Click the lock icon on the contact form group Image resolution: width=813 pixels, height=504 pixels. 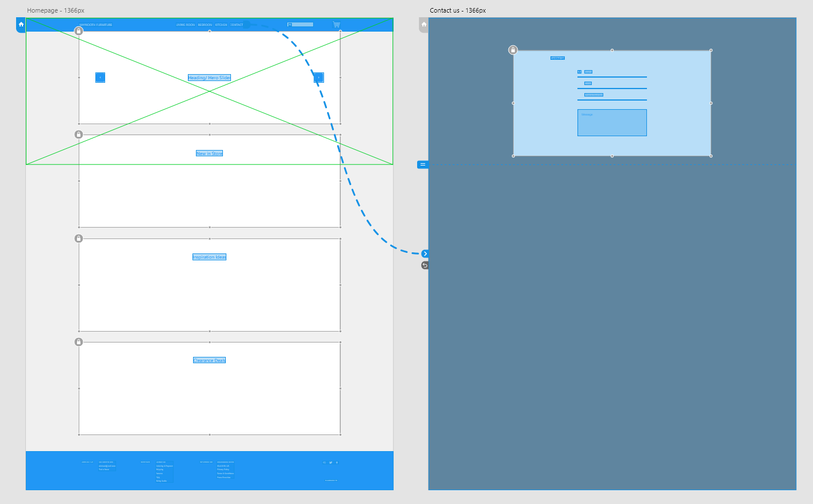click(513, 50)
